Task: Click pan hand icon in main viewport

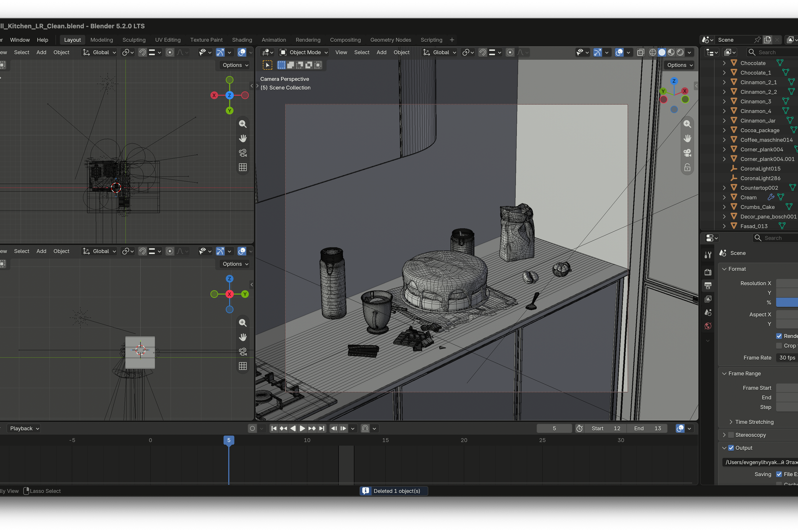Action: (687, 138)
